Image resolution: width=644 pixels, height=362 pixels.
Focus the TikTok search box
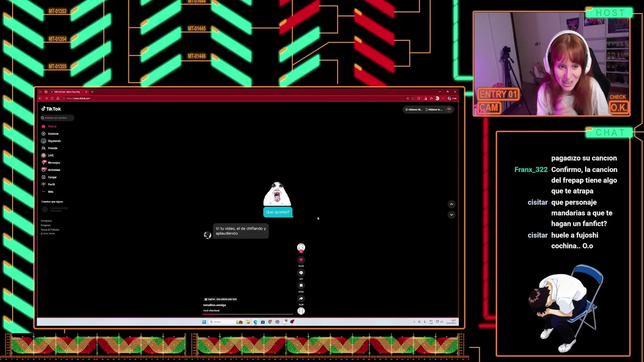click(57, 118)
